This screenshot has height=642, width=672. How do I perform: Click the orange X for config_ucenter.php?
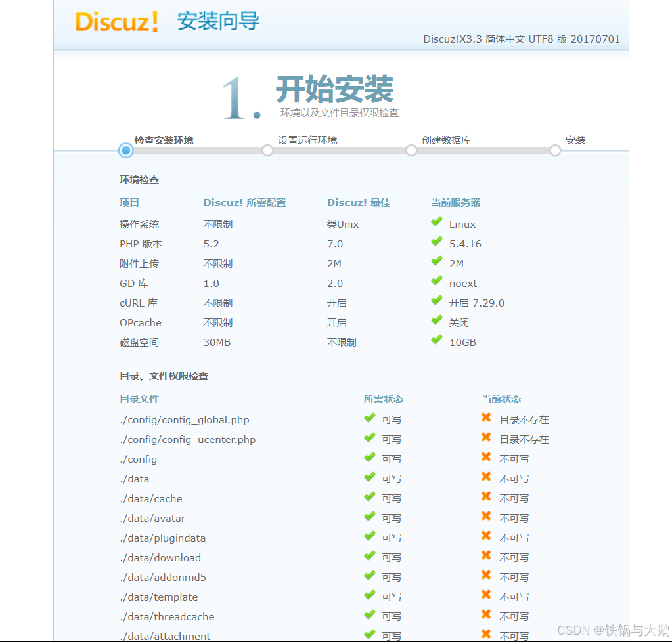pos(486,437)
